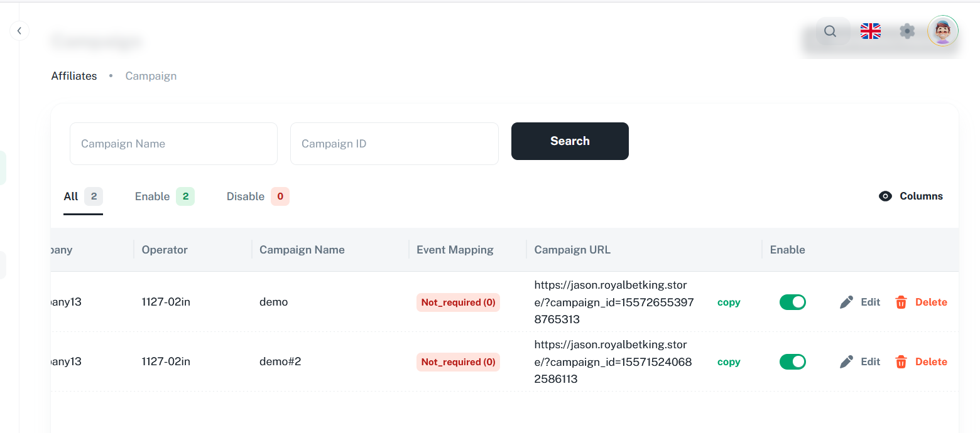Click the user avatar profile picture
The height and width of the screenshot is (433, 980).
point(942,31)
